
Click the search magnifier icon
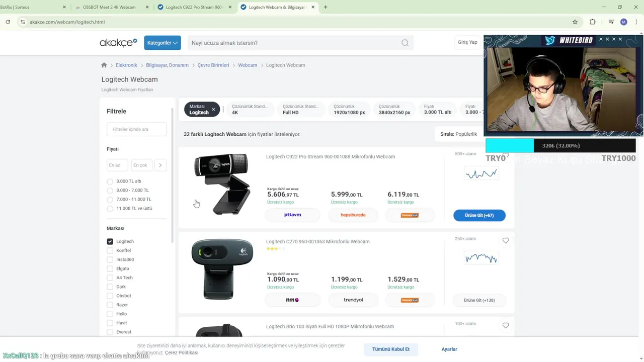405,43
